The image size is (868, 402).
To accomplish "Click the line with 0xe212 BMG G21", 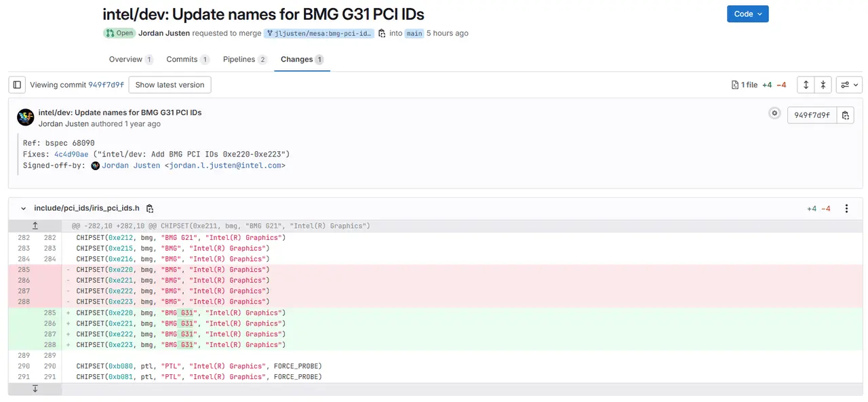I will click(x=461, y=238).
